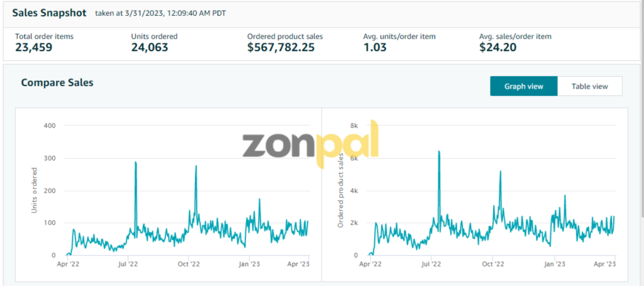The width and height of the screenshot is (644, 286).
Task: Click the Compare Sales heading
Action: pos(57,83)
